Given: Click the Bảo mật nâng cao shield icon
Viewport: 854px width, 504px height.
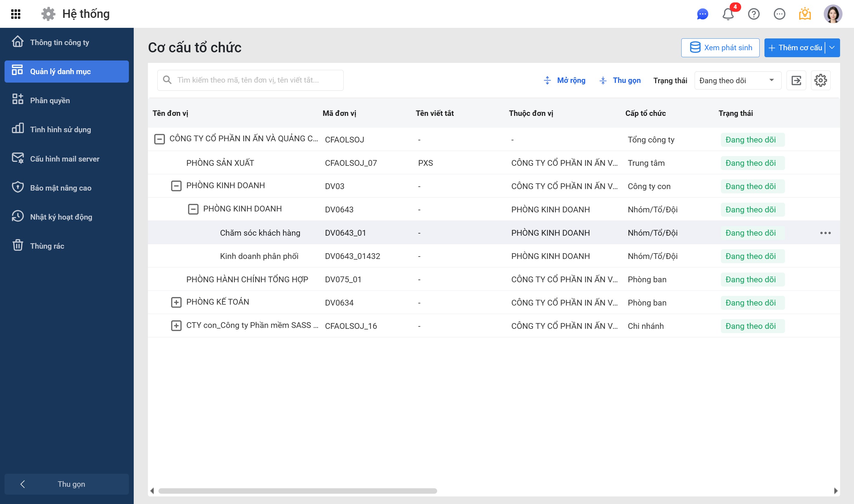Looking at the screenshot, I should coord(18,187).
